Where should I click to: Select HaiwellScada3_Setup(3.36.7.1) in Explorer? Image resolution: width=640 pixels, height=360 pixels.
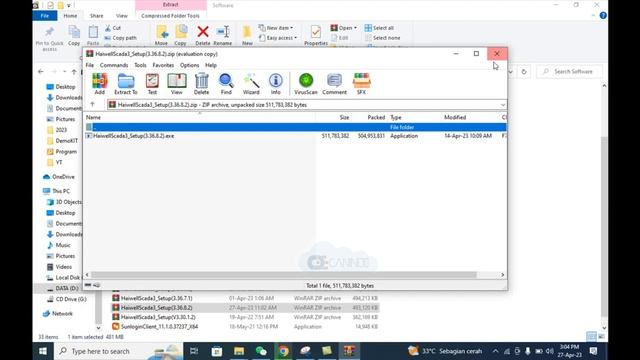coord(157,298)
